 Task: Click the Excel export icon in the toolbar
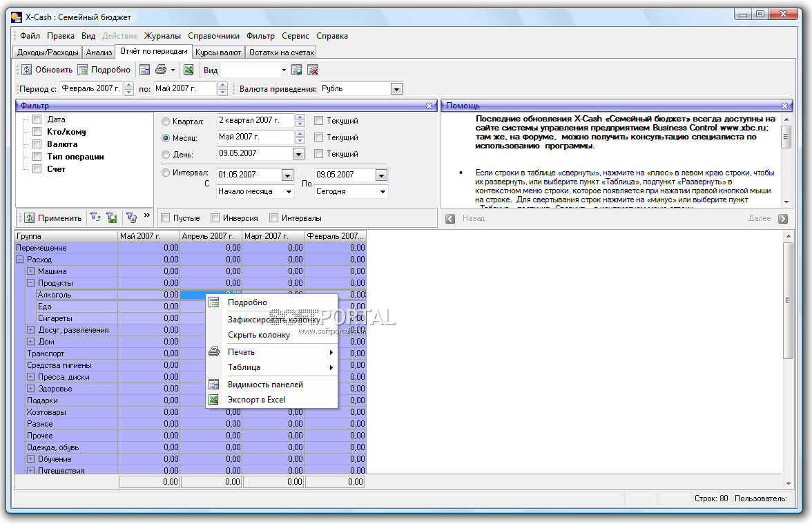click(188, 70)
